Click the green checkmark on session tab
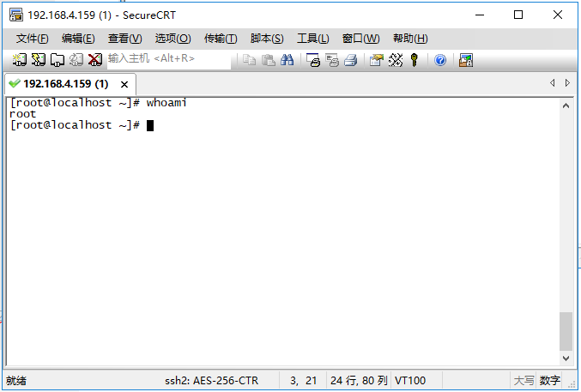 tap(15, 83)
